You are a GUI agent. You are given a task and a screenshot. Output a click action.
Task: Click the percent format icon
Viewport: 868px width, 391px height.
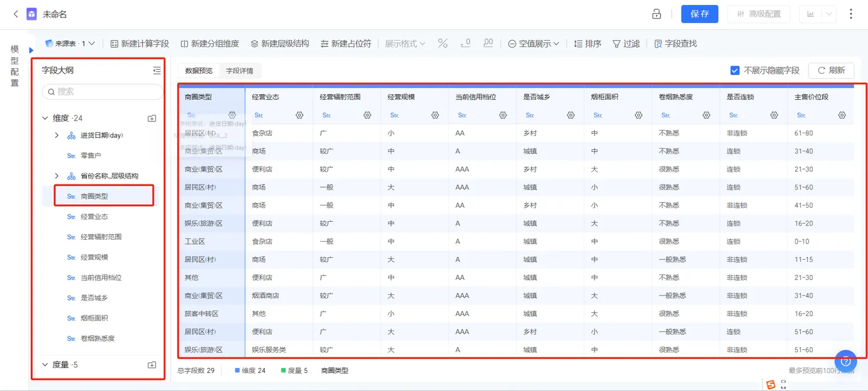click(443, 43)
